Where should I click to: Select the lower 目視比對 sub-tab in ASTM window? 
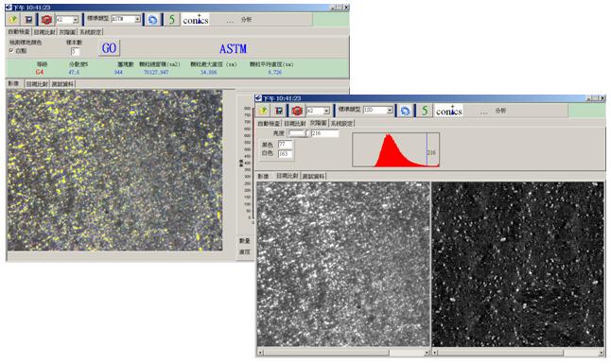[x=37, y=84]
